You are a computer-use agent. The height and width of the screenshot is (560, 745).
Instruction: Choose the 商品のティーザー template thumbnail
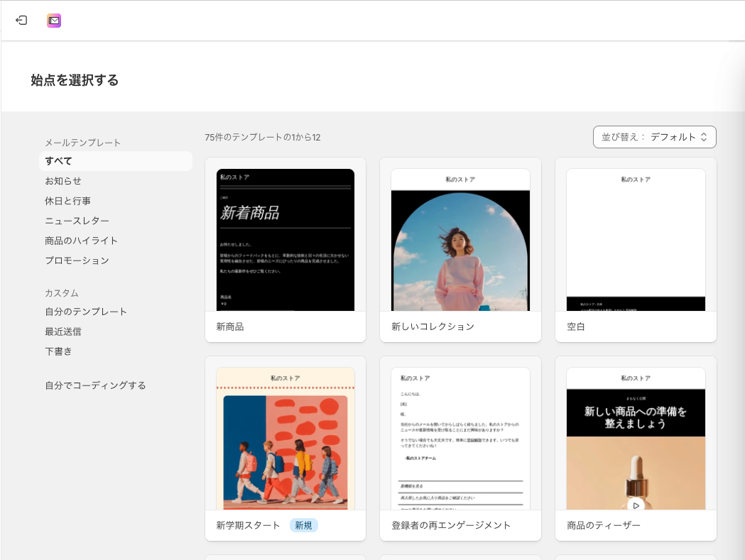636,439
